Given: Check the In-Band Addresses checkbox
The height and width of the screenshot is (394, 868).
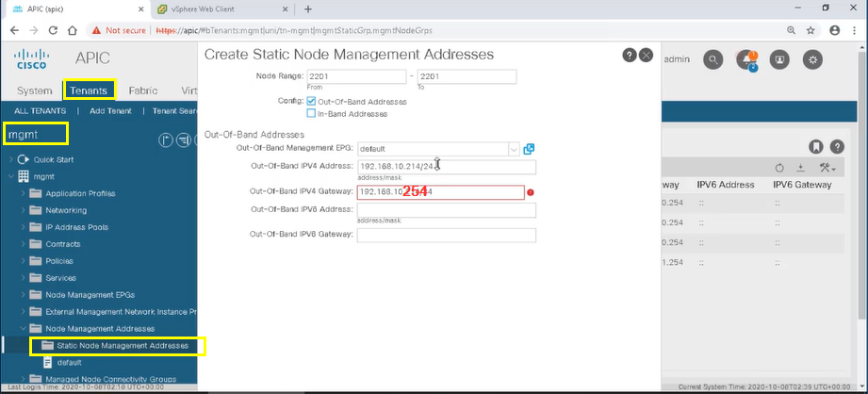Looking at the screenshot, I should coord(311,113).
